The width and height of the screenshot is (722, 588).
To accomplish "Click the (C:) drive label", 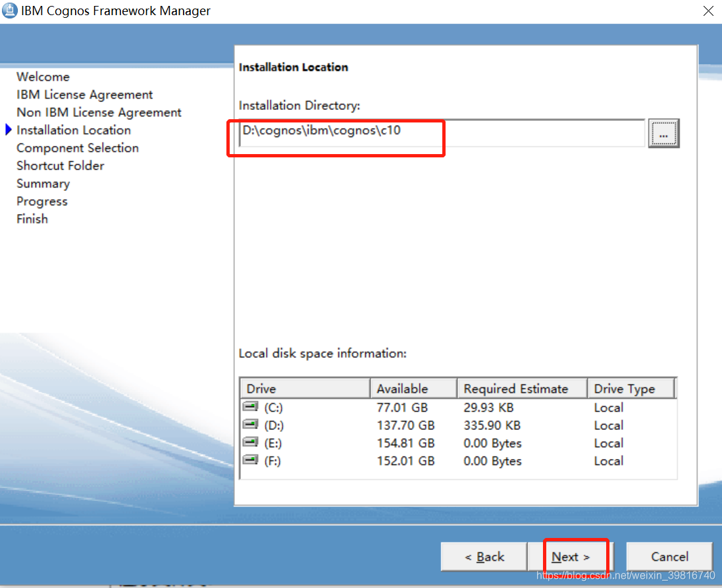I will click(273, 408).
